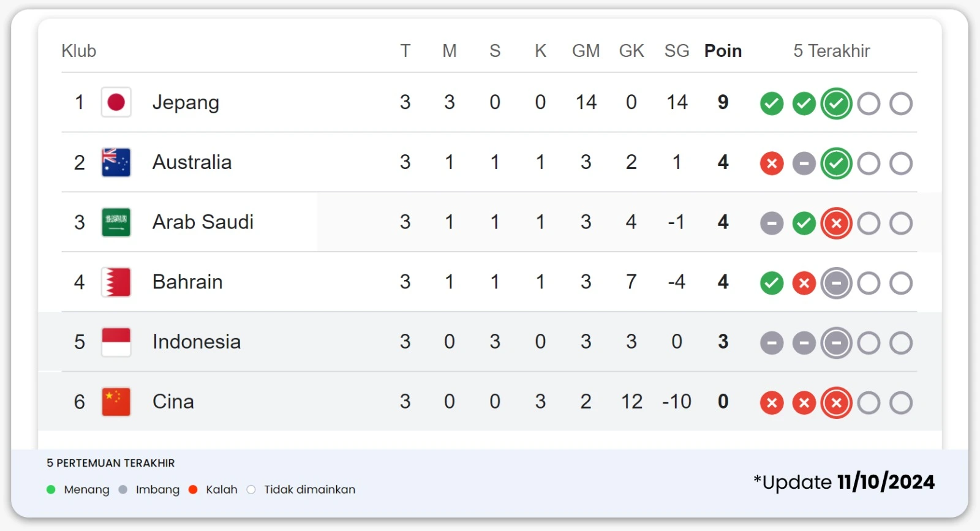This screenshot has height=531, width=980.
Task: Click the Bahrain flag icon
Action: pyautogui.click(x=116, y=282)
